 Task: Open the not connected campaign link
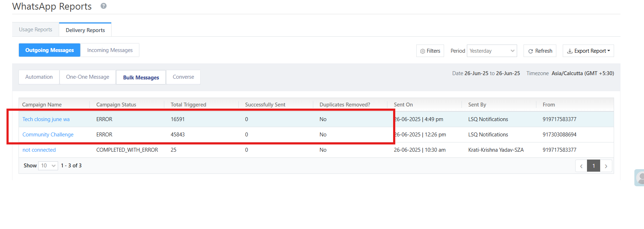click(x=39, y=150)
